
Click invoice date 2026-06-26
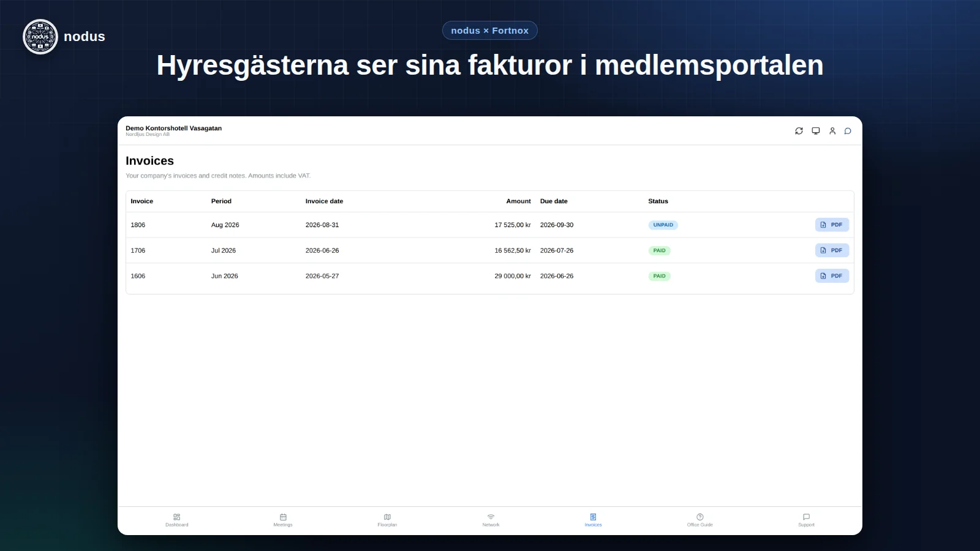coord(322,251)
